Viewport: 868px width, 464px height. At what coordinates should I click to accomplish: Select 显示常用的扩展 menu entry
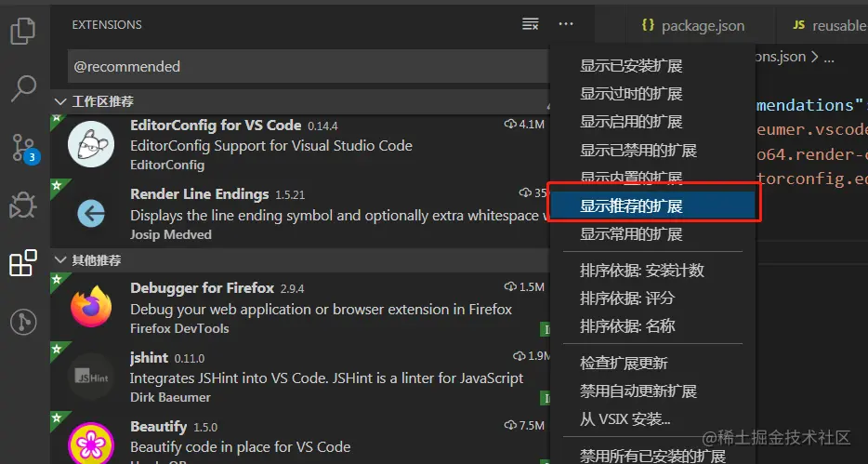click(653, 233)
